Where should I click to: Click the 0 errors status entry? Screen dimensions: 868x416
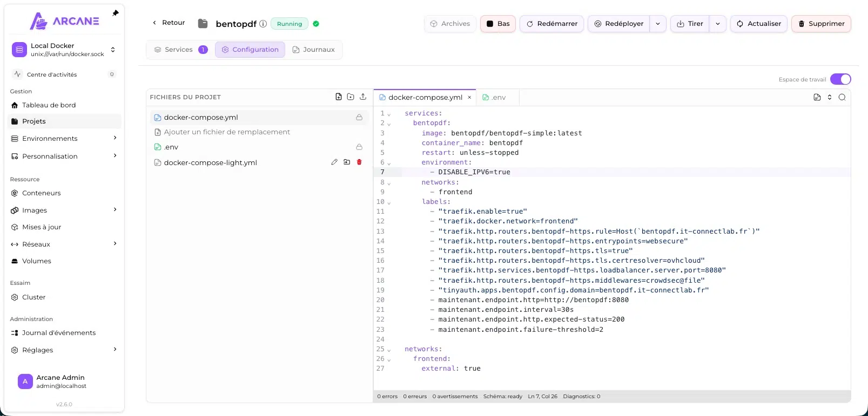pos(387,397)
